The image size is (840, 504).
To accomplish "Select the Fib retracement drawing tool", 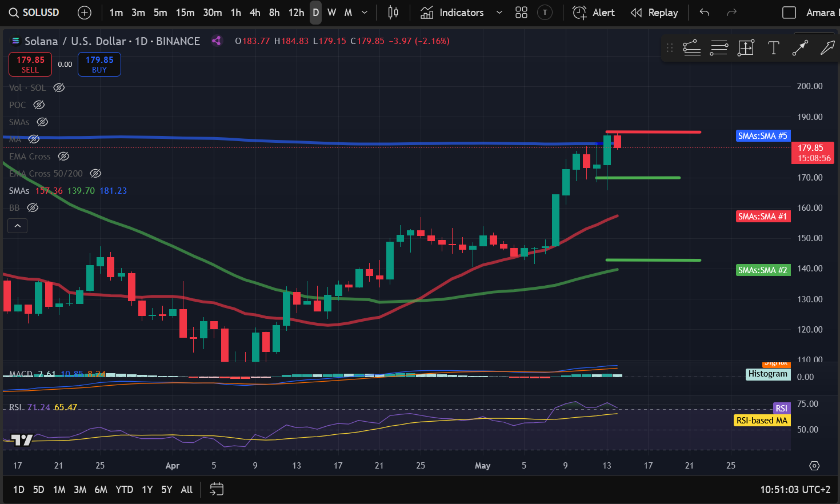I will [x=691, y=48].
